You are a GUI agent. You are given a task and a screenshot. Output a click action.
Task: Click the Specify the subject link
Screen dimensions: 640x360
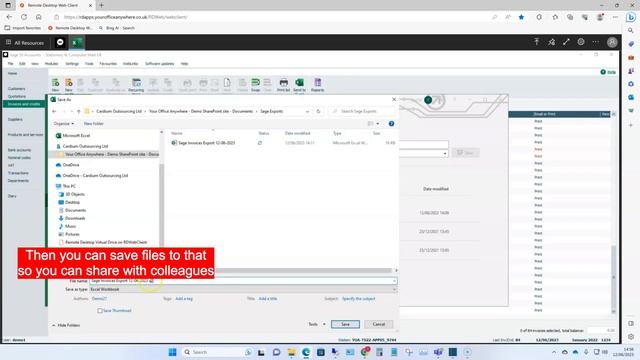[x=358, y=299]
